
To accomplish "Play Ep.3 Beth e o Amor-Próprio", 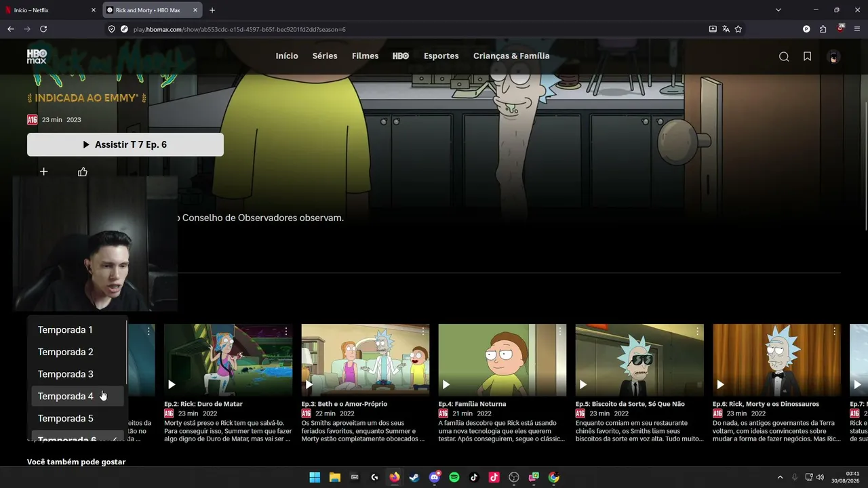I will coord(309,384).
